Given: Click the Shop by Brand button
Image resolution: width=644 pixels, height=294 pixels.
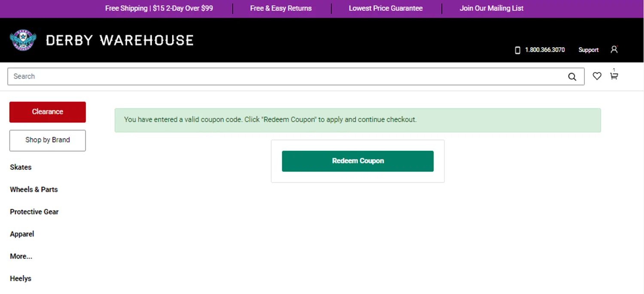Looking at the screenshot, I should click(x=48, y=140).
